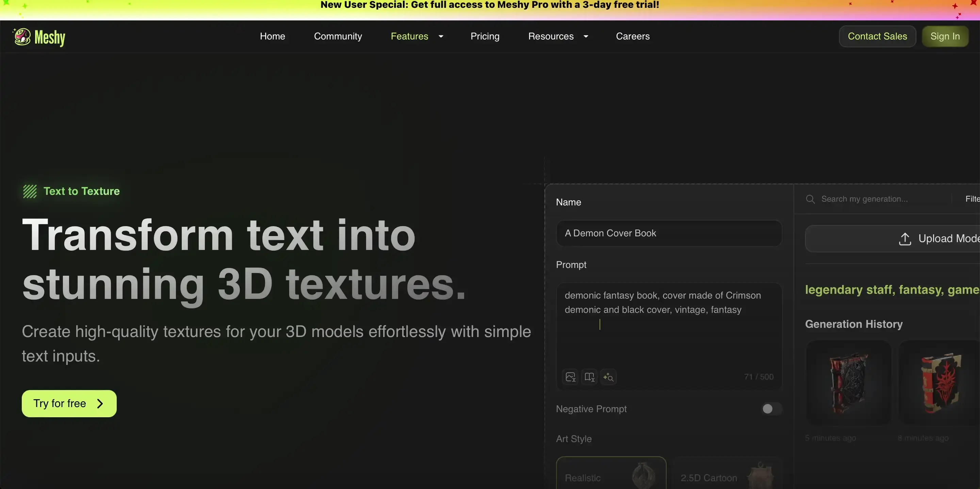
Task: Click the search magnifier icon in generations
Action: (810, 199)
